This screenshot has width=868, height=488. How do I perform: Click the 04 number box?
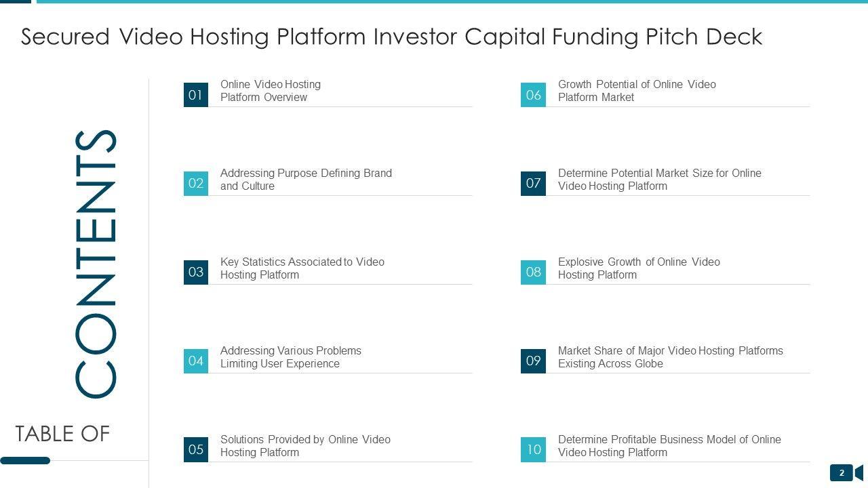[x=196, y=361]
